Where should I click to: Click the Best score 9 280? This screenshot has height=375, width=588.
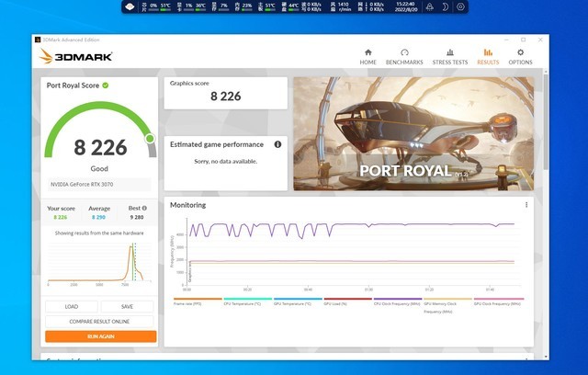[137, 217]
